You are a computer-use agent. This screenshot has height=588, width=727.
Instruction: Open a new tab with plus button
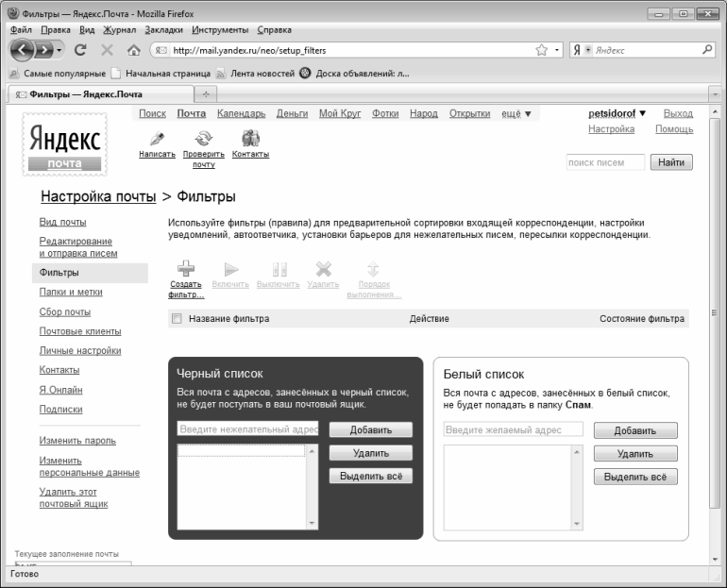tap(206, 94)
